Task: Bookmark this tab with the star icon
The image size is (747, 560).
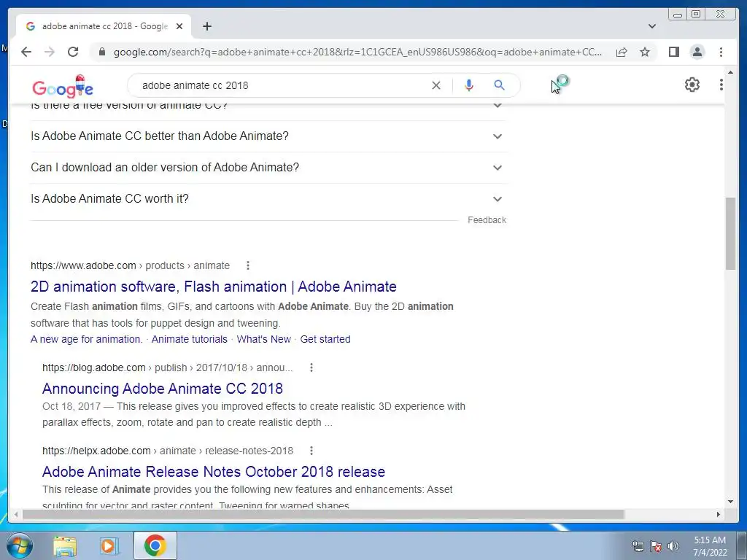Action: point(645,52)
